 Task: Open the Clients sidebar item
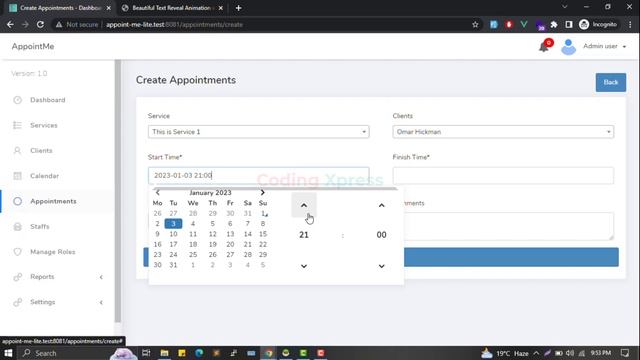coord(41,151)
